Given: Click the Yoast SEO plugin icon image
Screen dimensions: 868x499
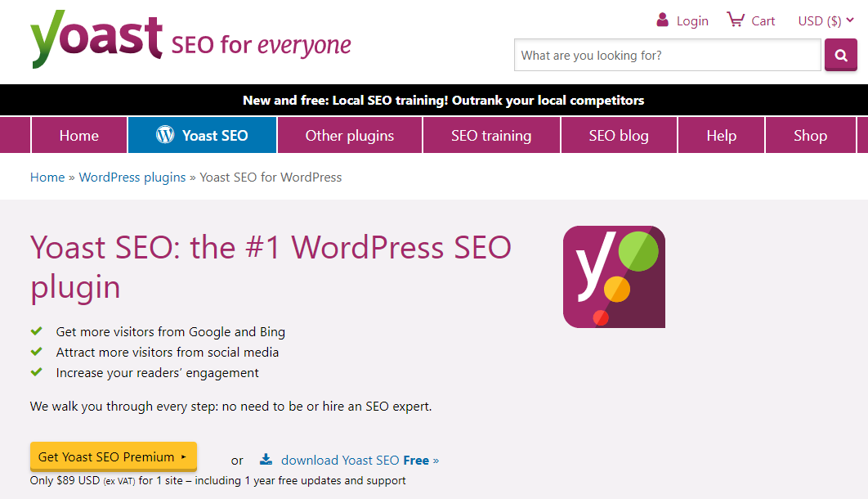Looking at the screenshot, I should (614, 276).
